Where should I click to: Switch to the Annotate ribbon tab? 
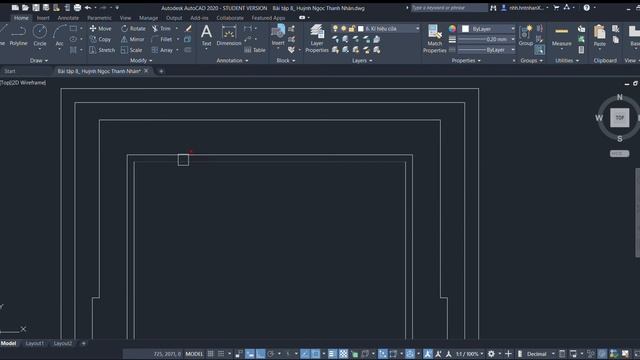click(68, 18)
